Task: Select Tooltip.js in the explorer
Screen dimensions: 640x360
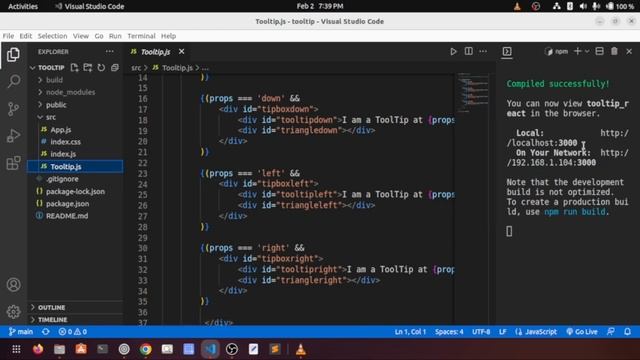Action: pos(76,167)
